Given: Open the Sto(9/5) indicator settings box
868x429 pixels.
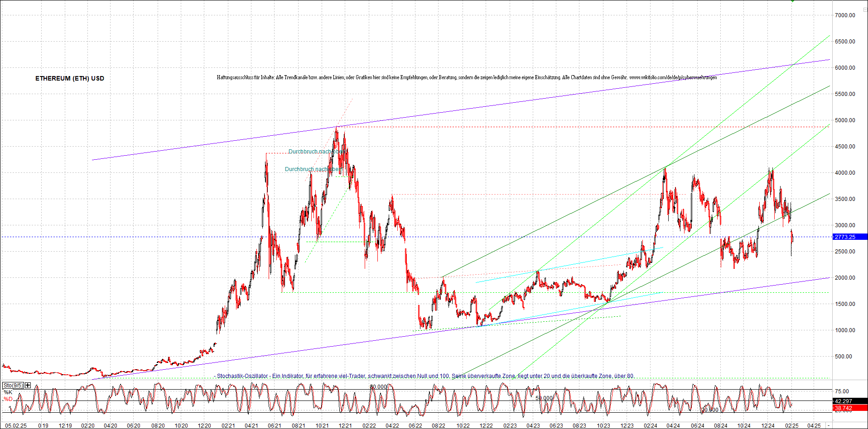Looking at the screenshot, I should [13, 385].
